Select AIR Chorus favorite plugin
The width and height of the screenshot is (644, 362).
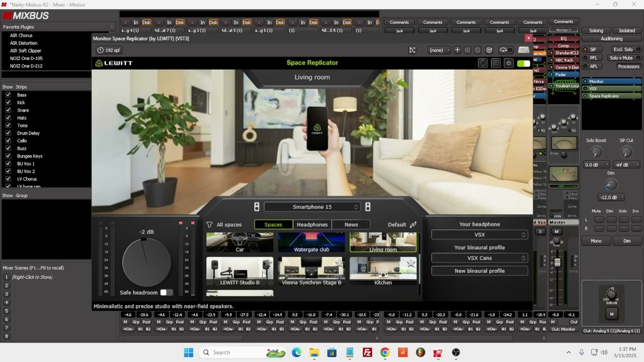tap(21, 36)
